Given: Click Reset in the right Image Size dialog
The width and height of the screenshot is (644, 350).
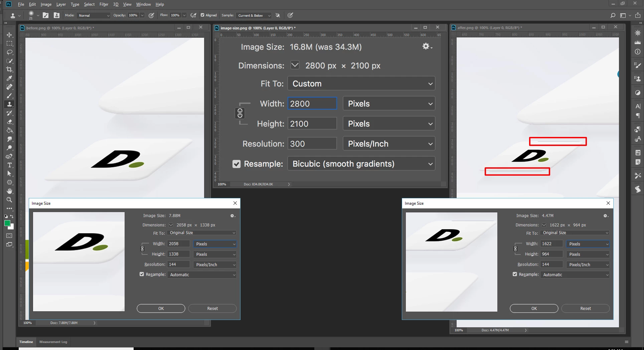Looking at the screenshot, I should point(586,308).
